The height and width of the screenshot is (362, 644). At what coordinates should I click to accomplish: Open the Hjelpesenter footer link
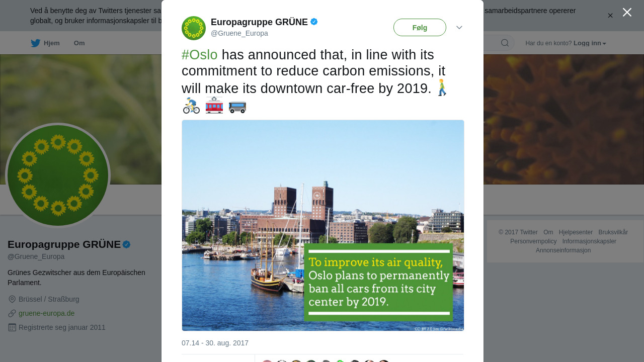[576, 232]
